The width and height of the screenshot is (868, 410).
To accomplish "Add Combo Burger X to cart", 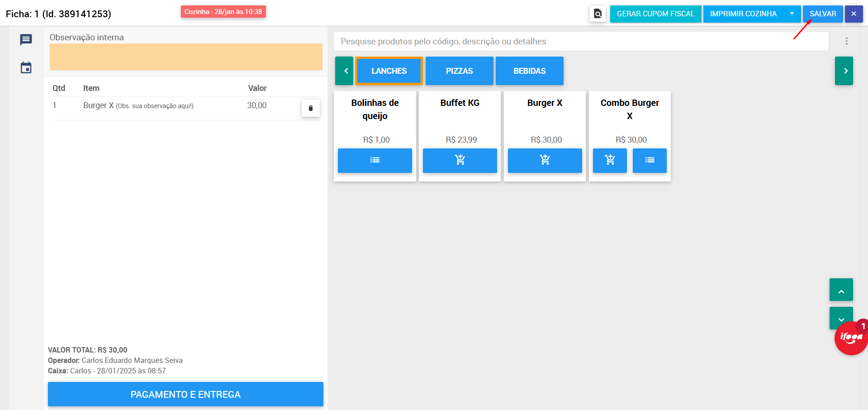I will pos(609,160).
